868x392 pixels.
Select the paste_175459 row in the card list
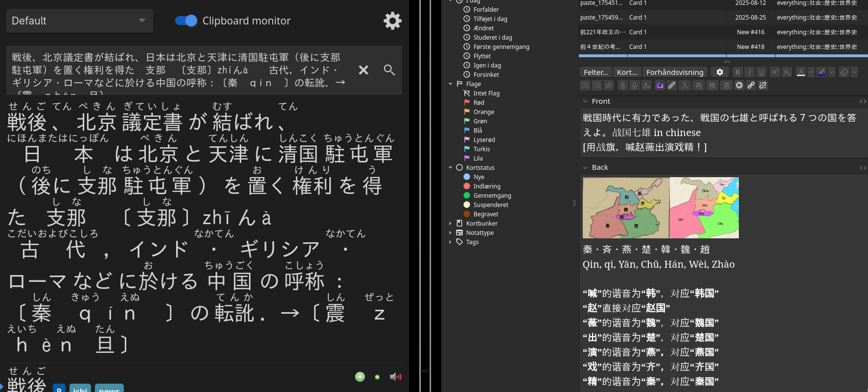[x=723, y=18]
